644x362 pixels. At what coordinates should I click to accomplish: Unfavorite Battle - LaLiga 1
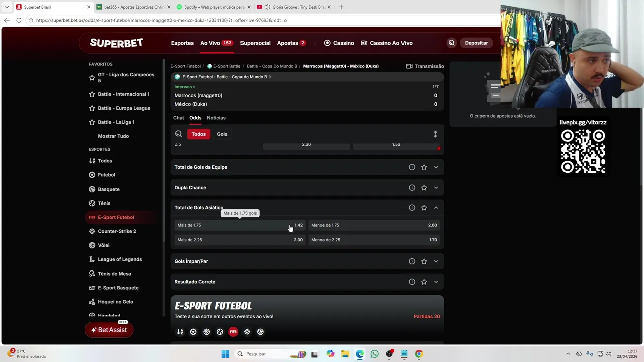click(92, 122)
